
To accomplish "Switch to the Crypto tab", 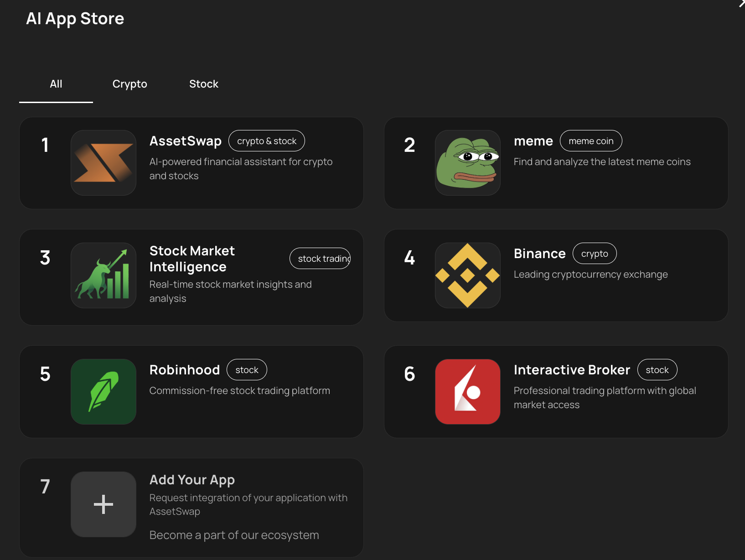I will pyautogui.click(x=129, y=84).
